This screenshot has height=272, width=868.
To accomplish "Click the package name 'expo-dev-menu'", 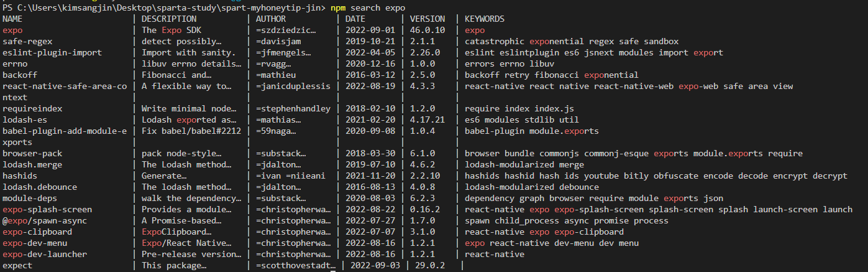I will point(35,243).
